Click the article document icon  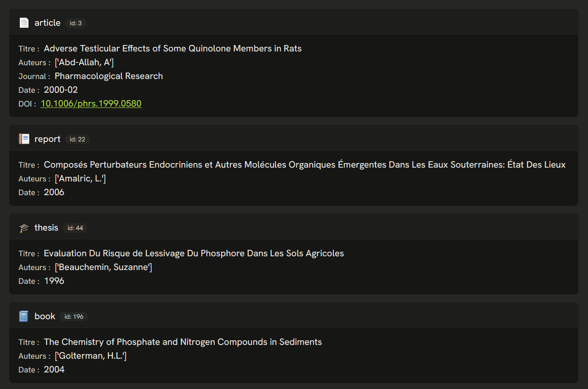pos(24,23)
